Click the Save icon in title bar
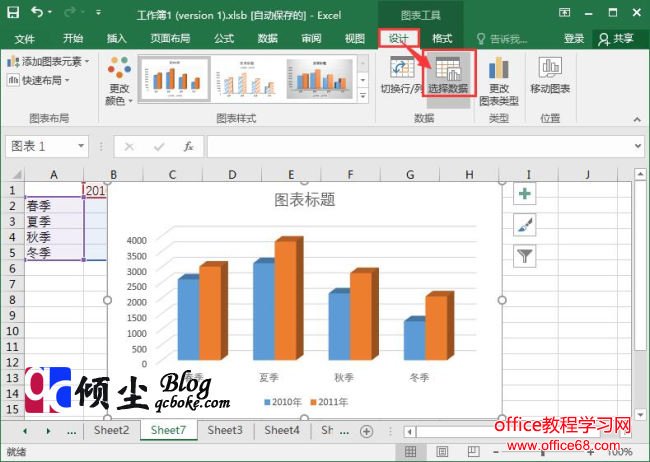650x462 pixels. tap(13, 12)
